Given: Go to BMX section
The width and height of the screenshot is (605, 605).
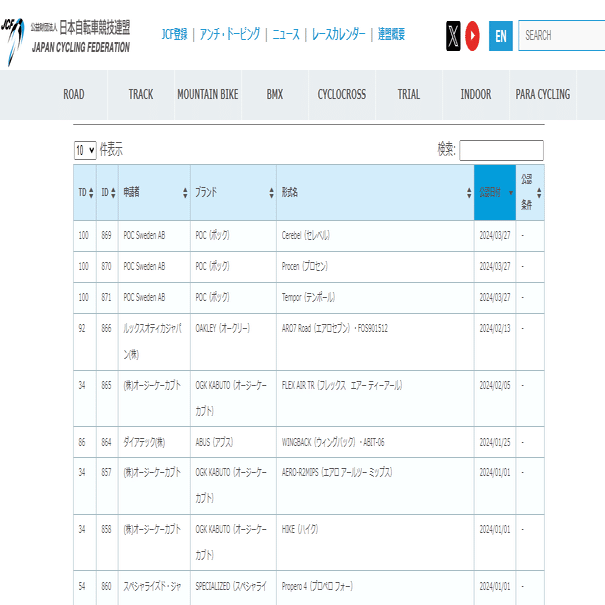Looking at the screenshot, I should (x=275, y=95).
